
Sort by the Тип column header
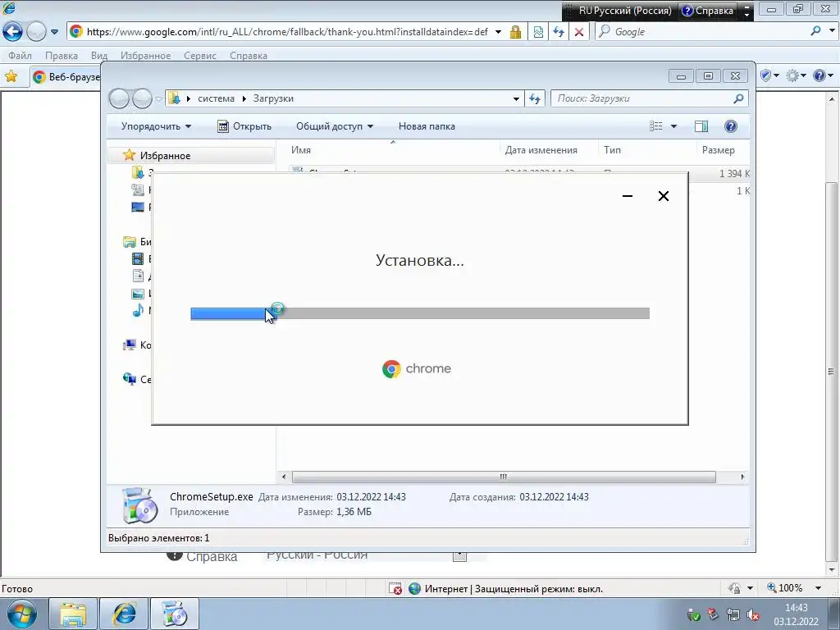pyautogui.click(x=612, y=150)
